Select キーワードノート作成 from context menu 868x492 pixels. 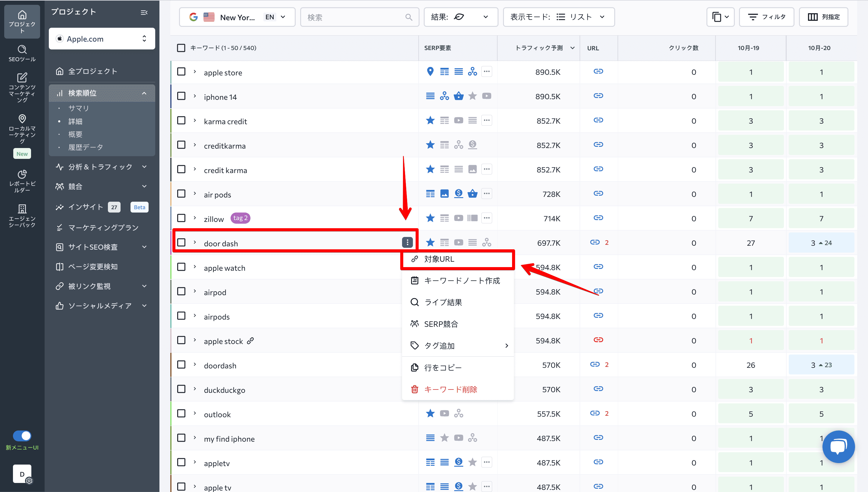[x=458, y=280]
